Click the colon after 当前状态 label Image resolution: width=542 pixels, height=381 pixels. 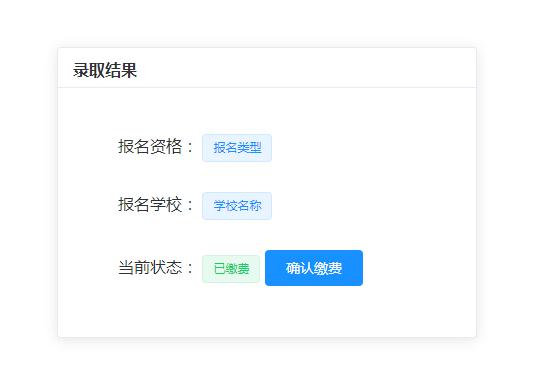pyautogui.click(x=190, y=268)
